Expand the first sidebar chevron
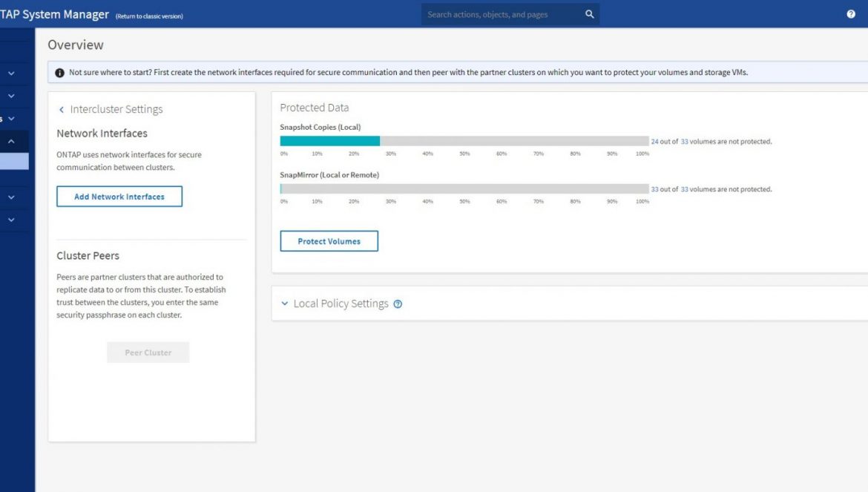This screenshot has width=868, height=492. pos(11,73)
